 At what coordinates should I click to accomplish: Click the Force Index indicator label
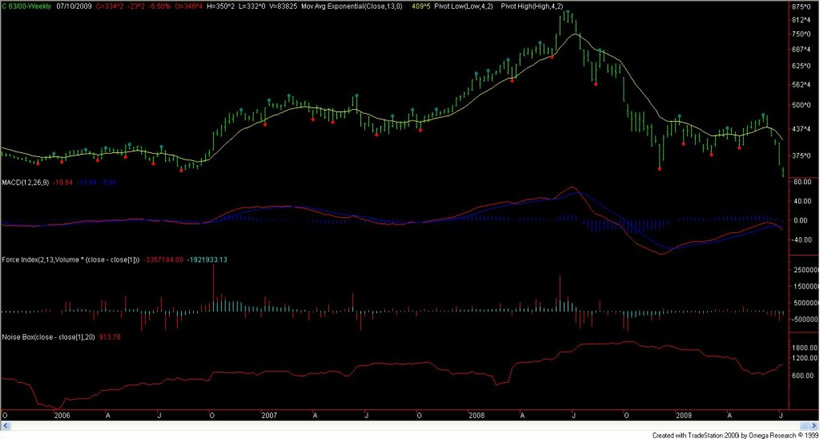pos(50,260)
